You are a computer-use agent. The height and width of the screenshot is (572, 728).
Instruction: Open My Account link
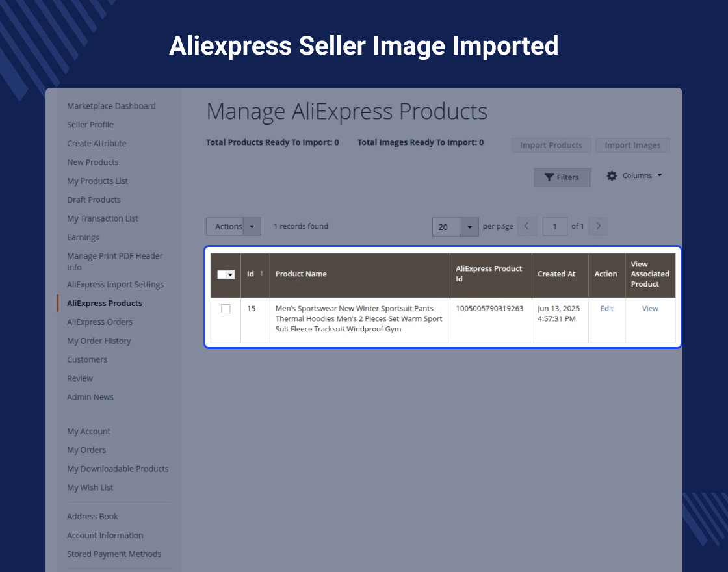click(x=88, y=432)
